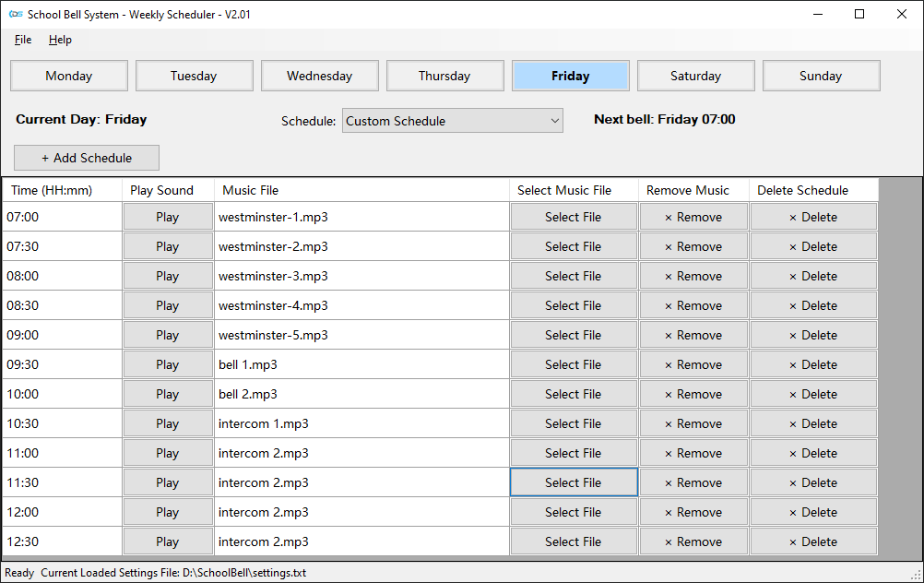Switch to the Tuesday tab

coord(194,76)
